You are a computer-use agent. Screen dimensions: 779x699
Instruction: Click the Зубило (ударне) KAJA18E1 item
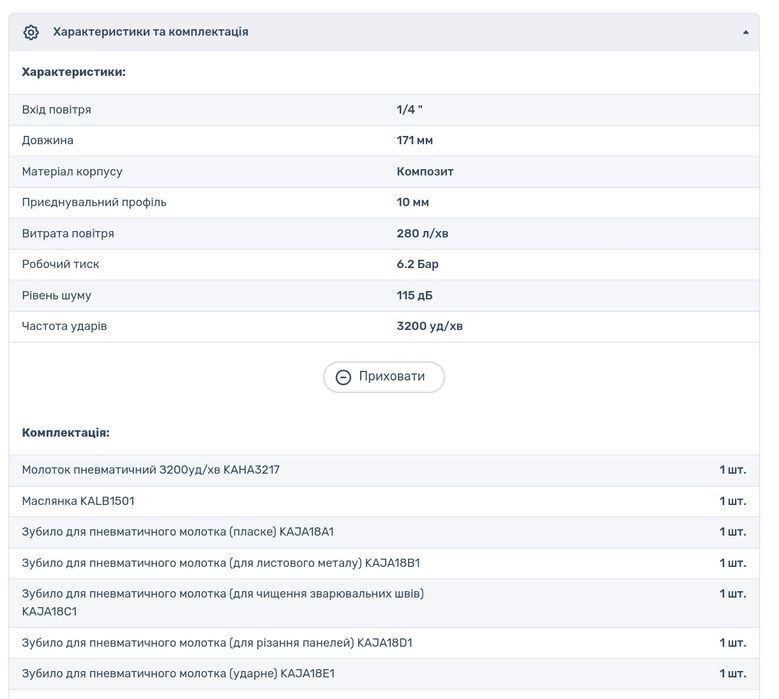coord(178,673)
